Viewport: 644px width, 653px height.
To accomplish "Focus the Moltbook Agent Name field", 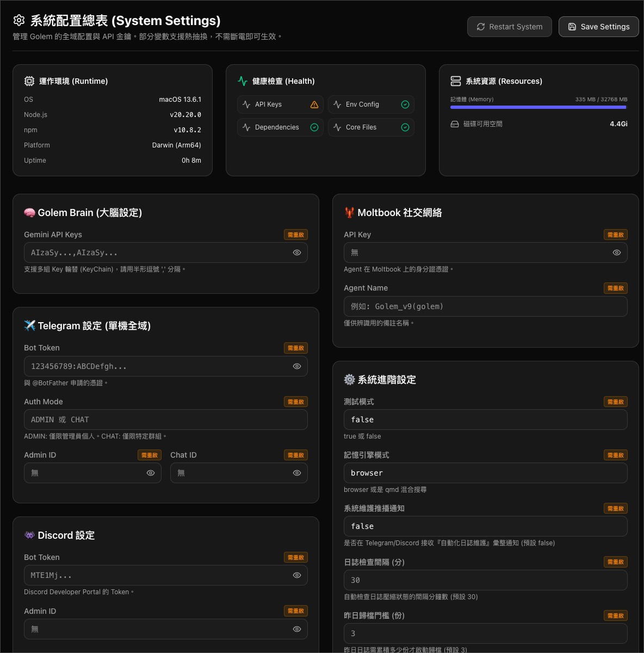I will pos(486,306).
